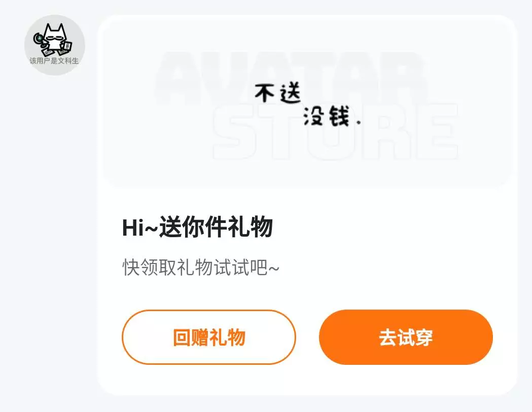This screenshot has height=412, width=532.
Task: Open the sender's cat avatar profile
Action: 55,45
